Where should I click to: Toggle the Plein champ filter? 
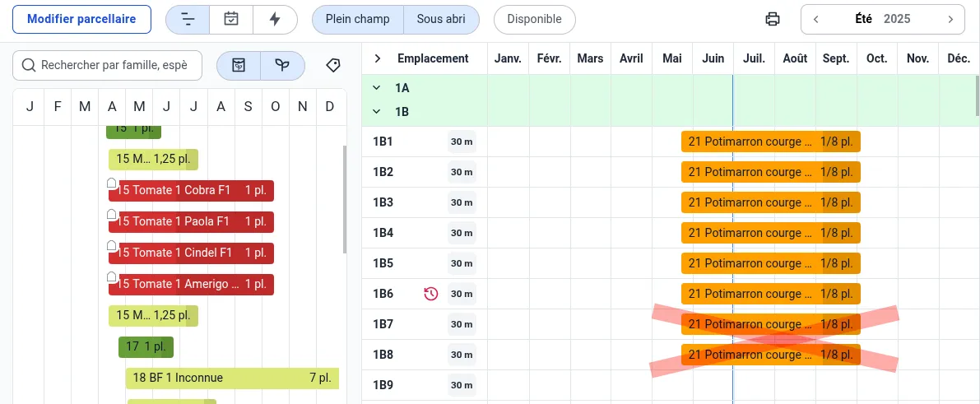(357, 20)
